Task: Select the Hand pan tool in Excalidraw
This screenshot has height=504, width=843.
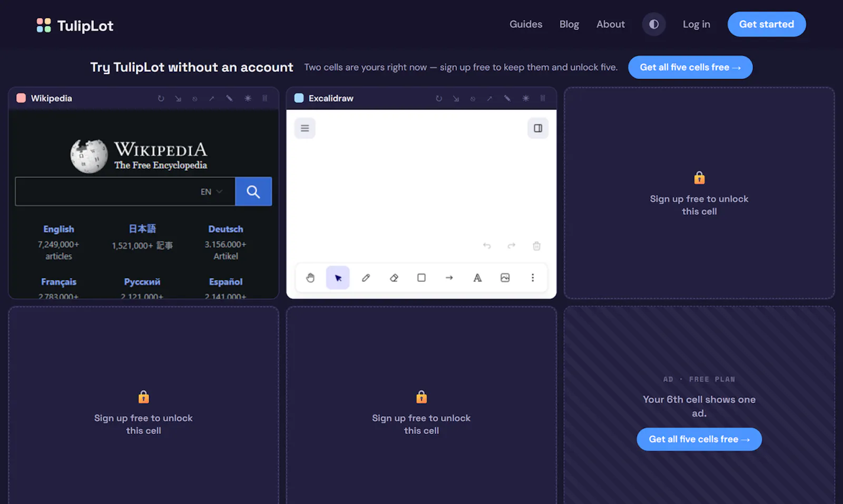Action: pos(310,278)
